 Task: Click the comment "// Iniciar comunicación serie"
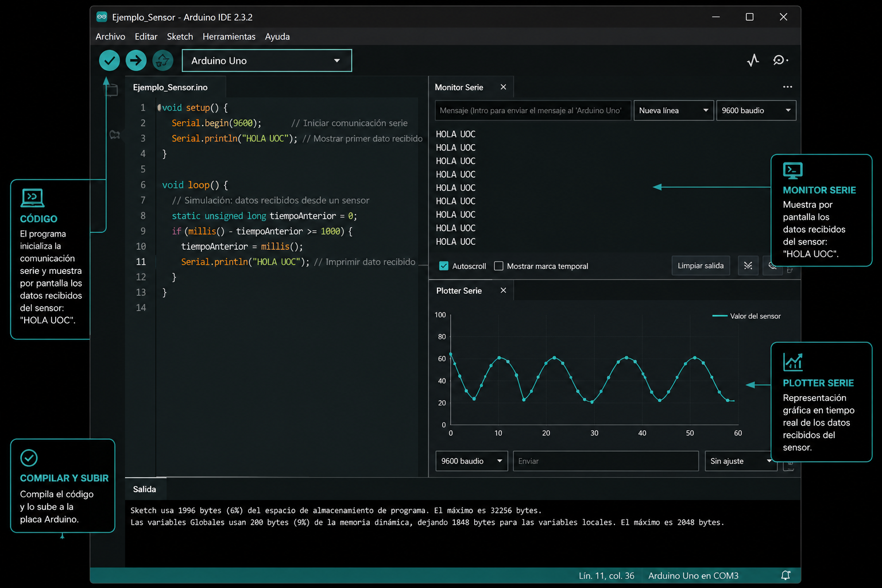click(349, 123)
